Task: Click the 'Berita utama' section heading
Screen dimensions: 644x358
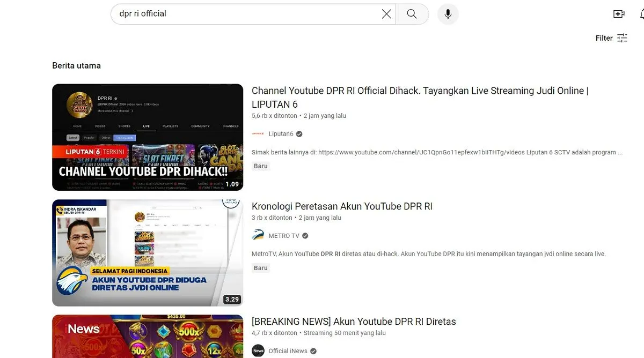Action: click(x=76, y=65)
